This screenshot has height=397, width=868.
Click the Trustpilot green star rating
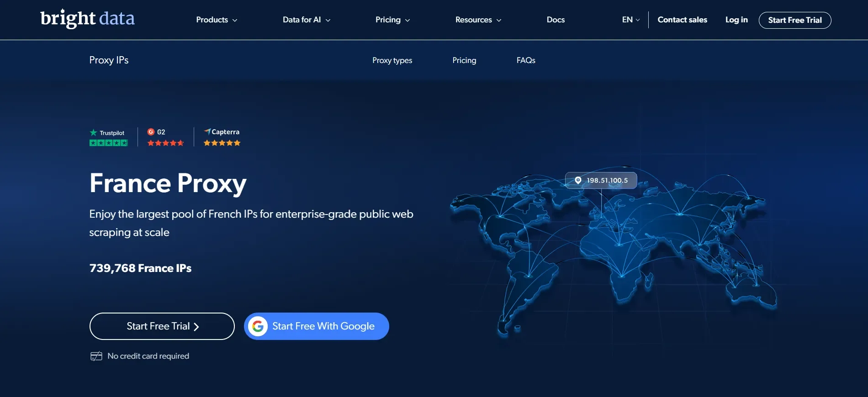(108, 143)
